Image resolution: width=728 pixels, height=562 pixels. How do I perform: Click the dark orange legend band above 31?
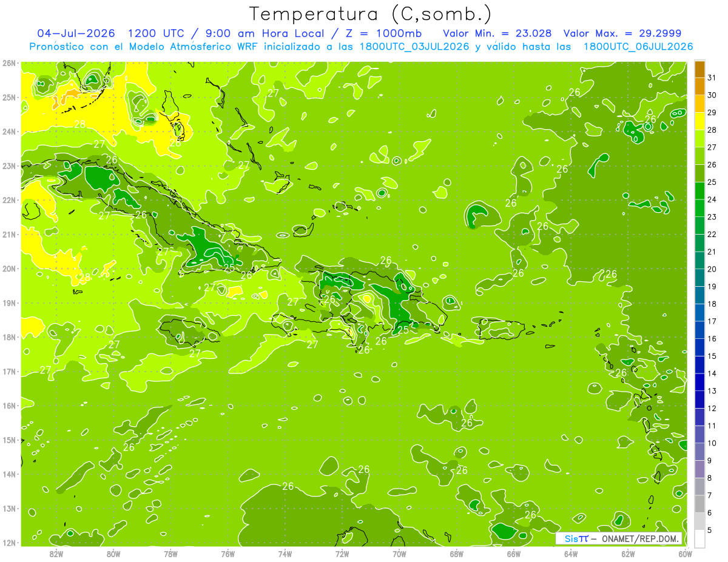coord(699,69)
